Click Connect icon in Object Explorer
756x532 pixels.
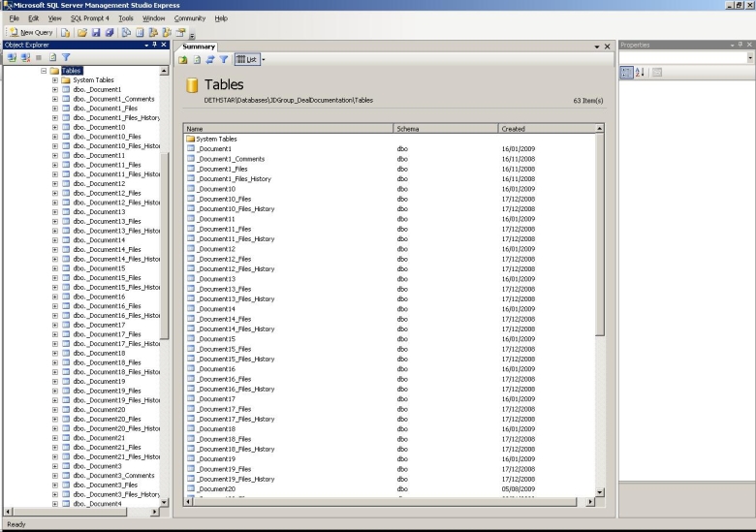click(12, 57)
